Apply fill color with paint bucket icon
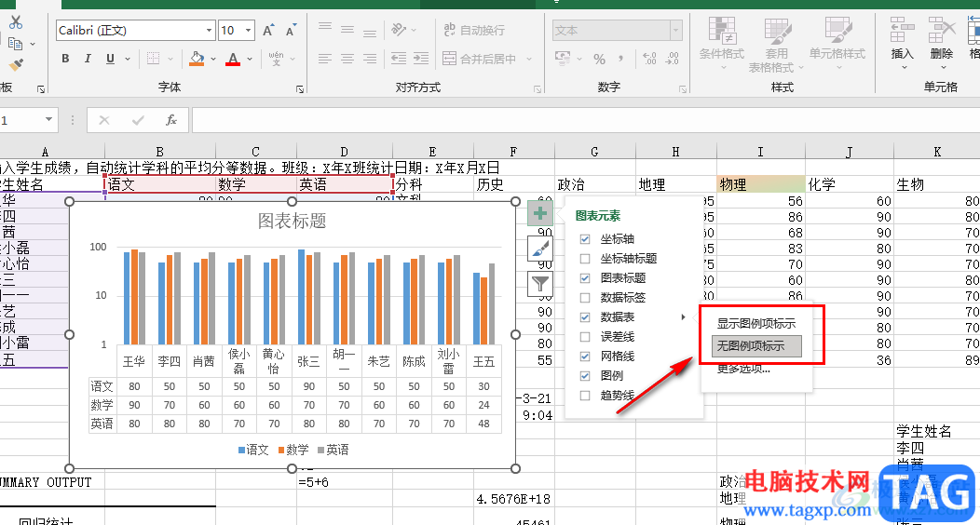This screenshot has width=980, height=525. (x=197, y=59)
